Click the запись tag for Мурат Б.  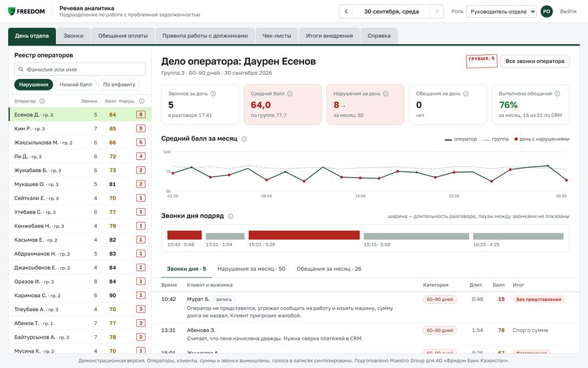[x=224, y=299]
